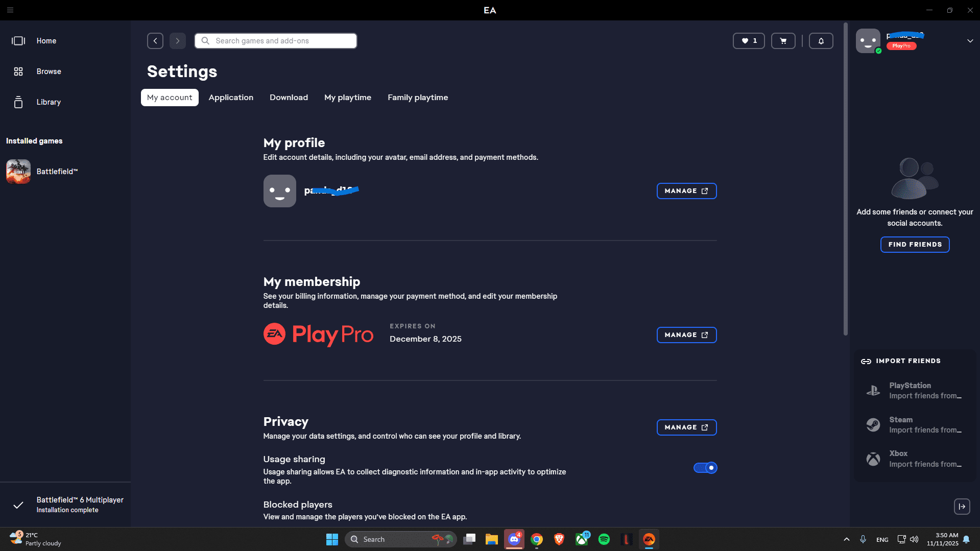Click the Find Friends button
Viewport: 980px width, 551px height.
pos(915,245)
